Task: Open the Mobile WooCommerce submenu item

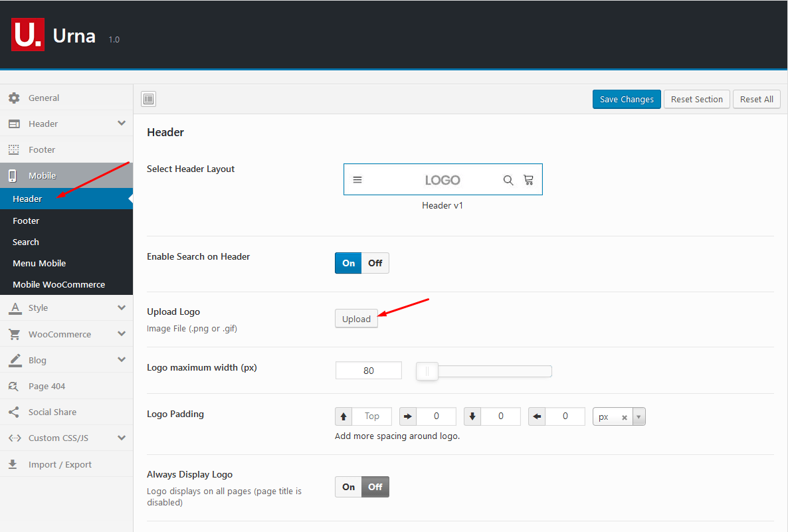Action: (x=66, y=284)
